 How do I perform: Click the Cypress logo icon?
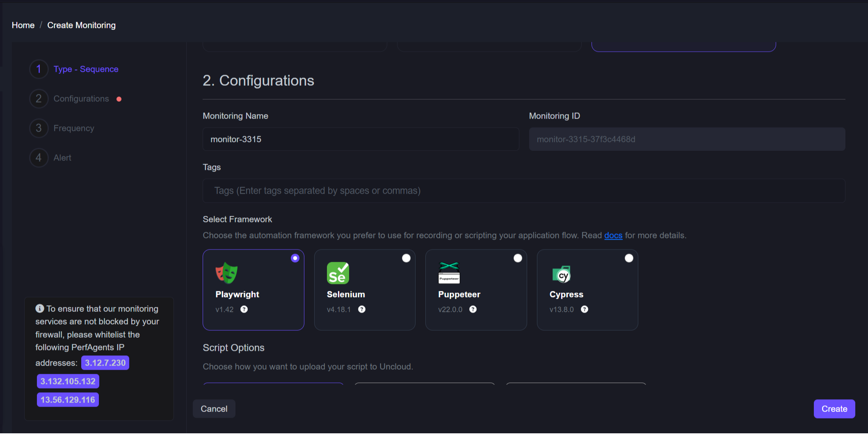coord(562,275)
